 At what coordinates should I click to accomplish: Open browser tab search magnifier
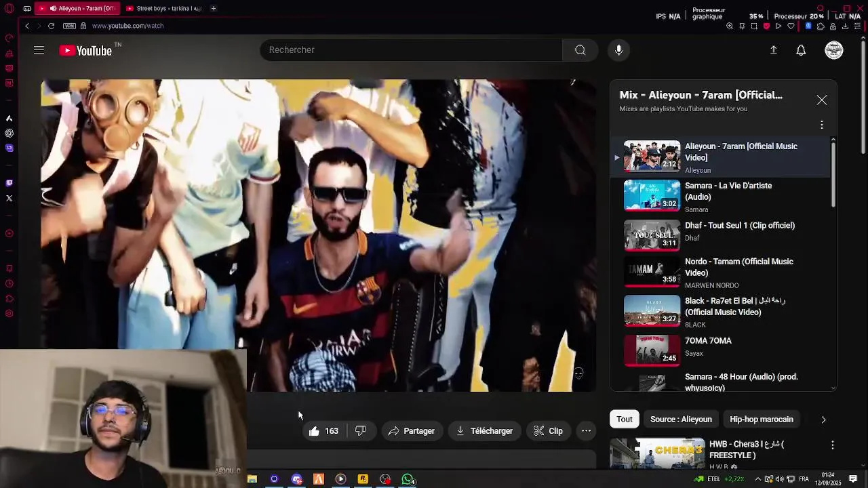(821, 9)
